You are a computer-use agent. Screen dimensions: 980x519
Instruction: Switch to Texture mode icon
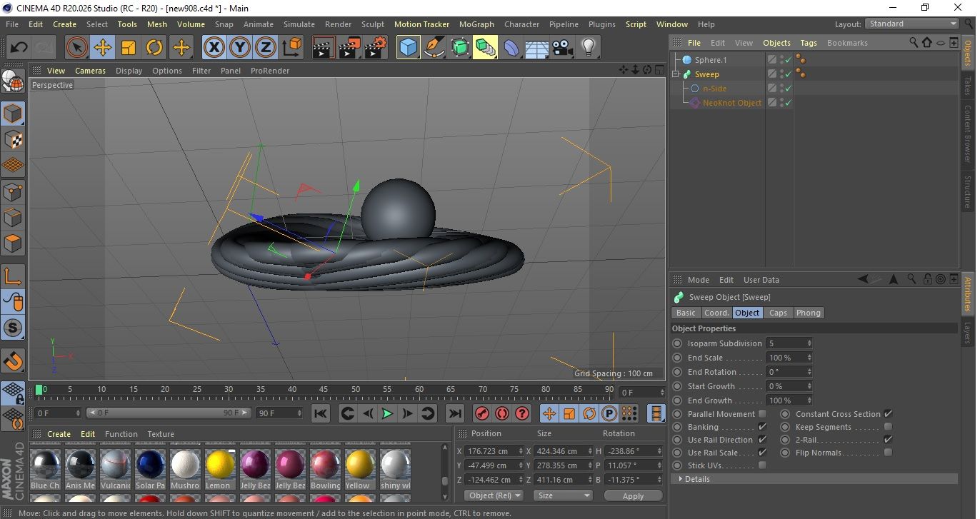tap(13, 139)
